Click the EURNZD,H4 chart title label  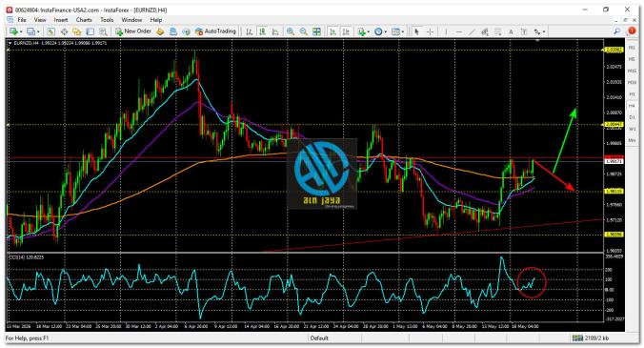26,43
